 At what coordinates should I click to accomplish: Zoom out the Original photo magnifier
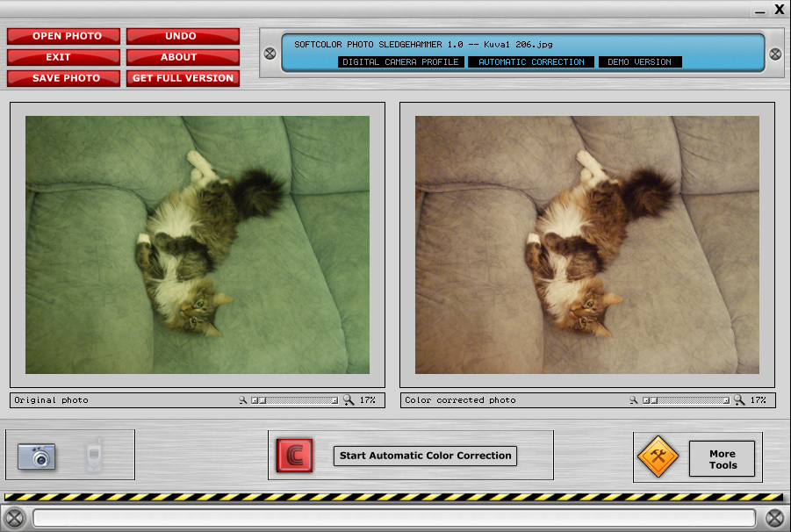tap(242, 400)
